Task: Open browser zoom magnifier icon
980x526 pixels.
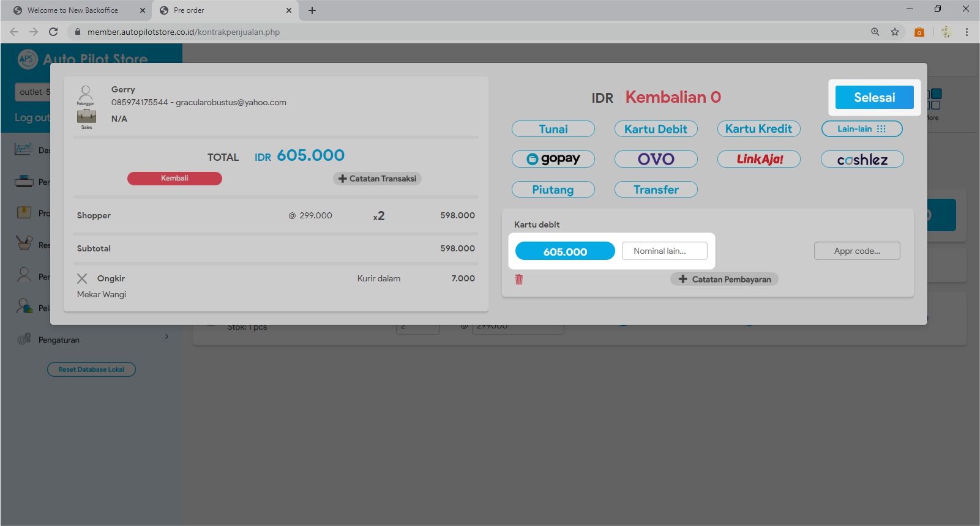Action: pos(875,32)
